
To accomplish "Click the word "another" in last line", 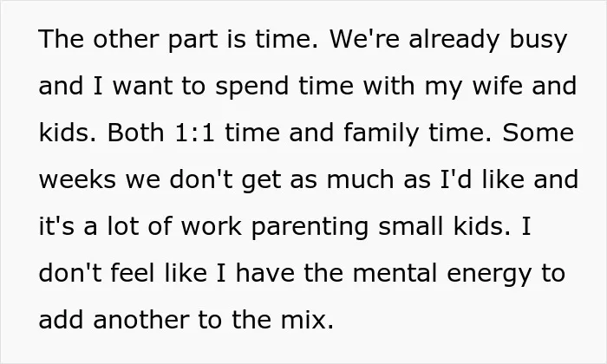I will coord(140,320).
